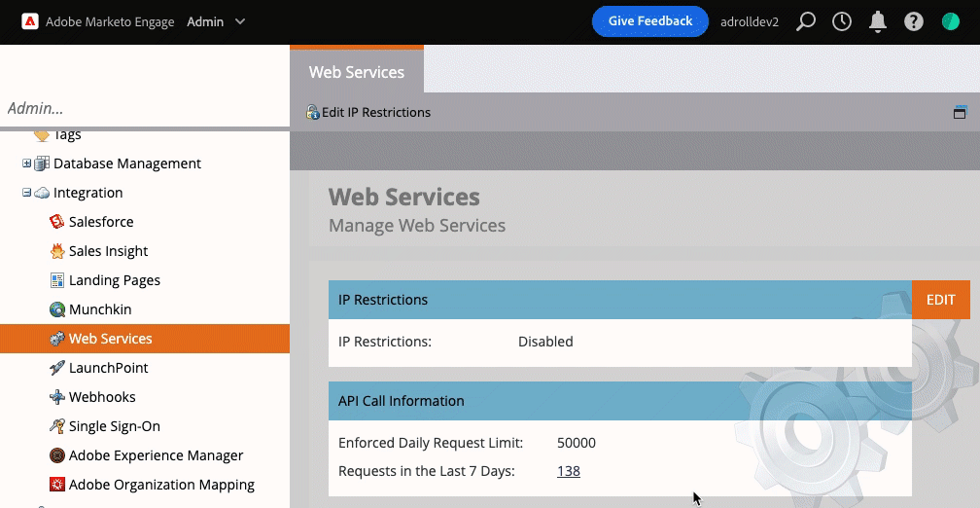Click the Edit IP Restrictions lock icon
The image size is (980, 508).
[312, 112]
